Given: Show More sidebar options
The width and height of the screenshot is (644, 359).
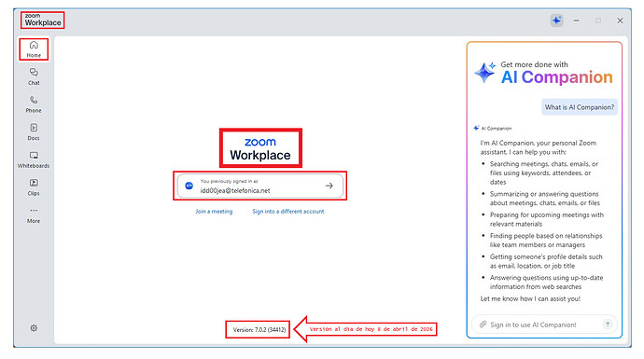Looking at the screenshot, I should (x=34, y=215).
